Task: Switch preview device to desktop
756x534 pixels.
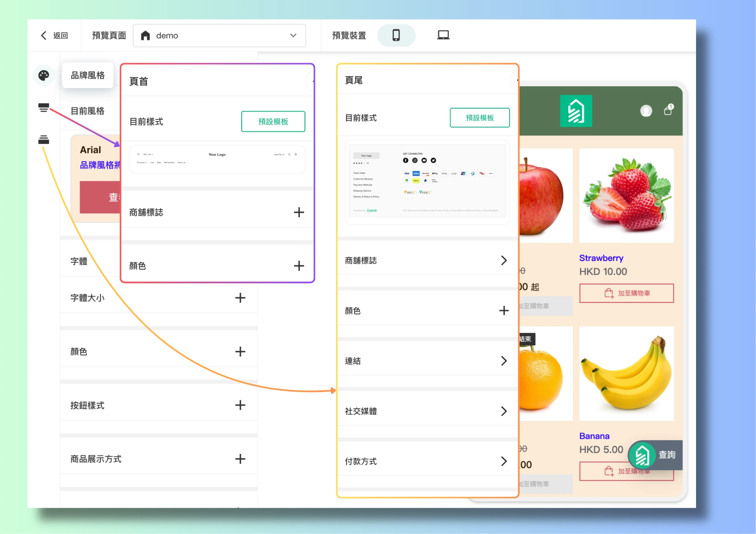Action: pos(443,35)
